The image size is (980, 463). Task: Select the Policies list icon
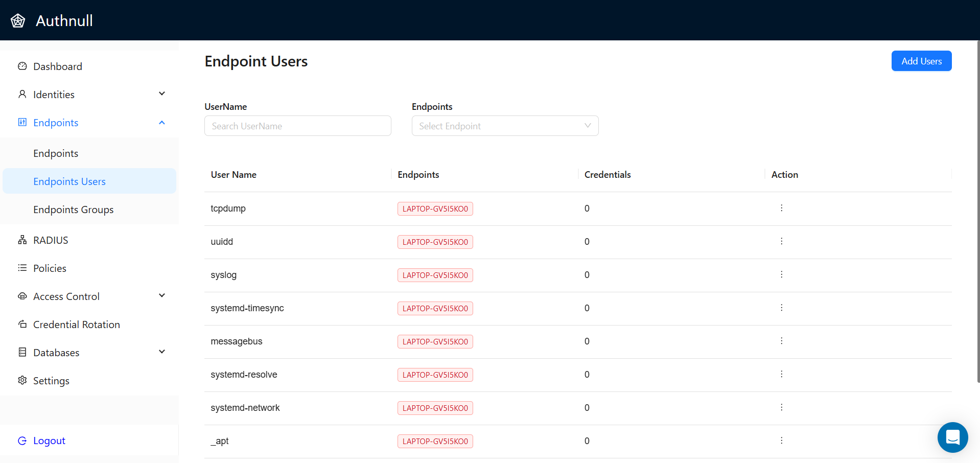[22, 268]
